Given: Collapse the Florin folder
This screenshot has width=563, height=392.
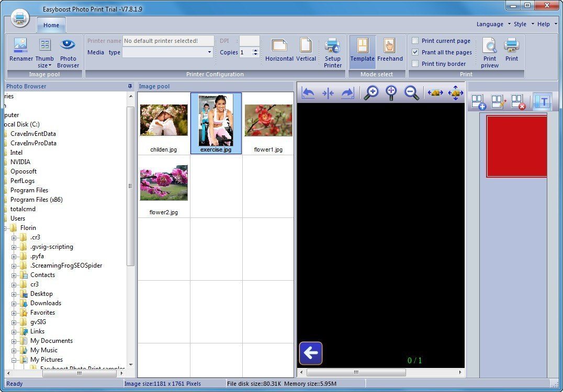Looking at the screenshot, I should [x=5, y=227].
